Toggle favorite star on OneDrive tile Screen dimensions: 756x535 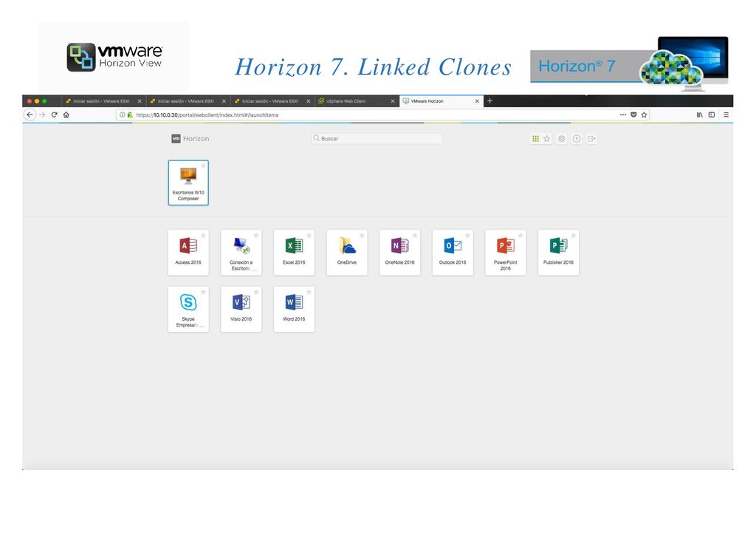click(362, 236)
